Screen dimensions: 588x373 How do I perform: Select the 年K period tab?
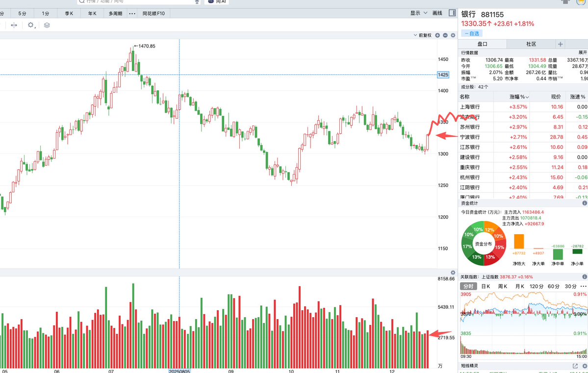point(92,14)
